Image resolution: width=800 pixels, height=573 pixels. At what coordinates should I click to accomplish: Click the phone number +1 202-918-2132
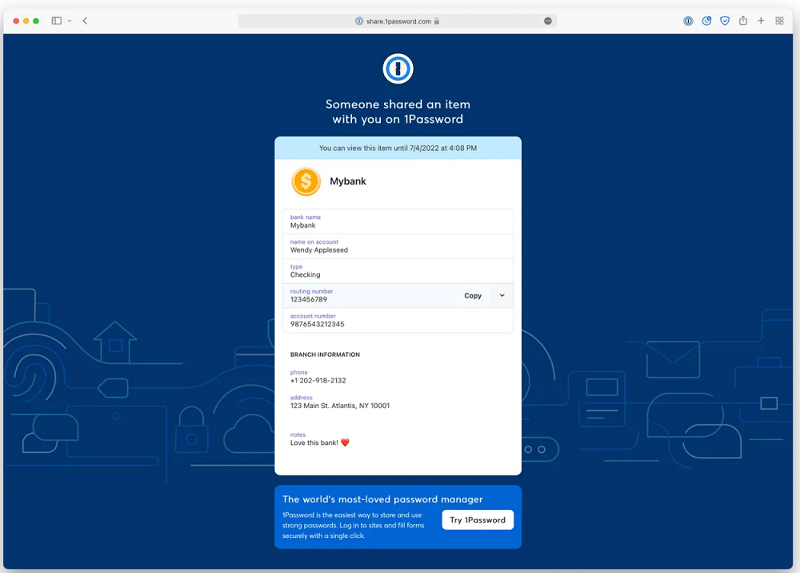[x=318, y=381]
